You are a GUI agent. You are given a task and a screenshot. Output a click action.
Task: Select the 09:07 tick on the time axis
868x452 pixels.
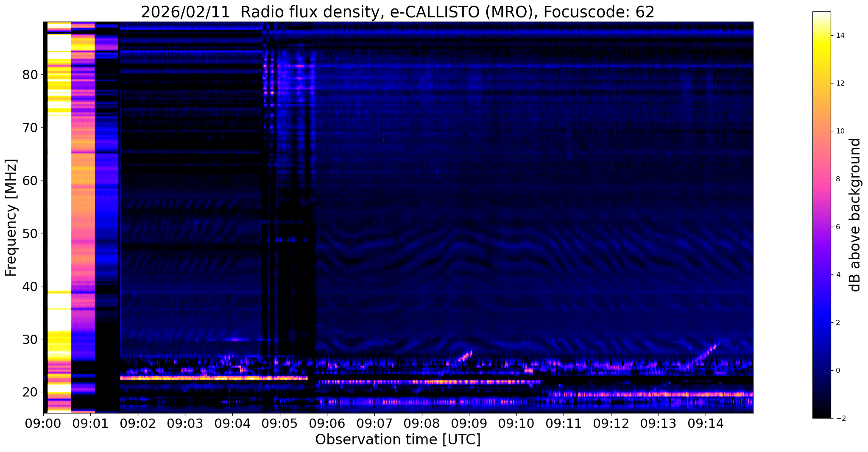tap(374, 423)
